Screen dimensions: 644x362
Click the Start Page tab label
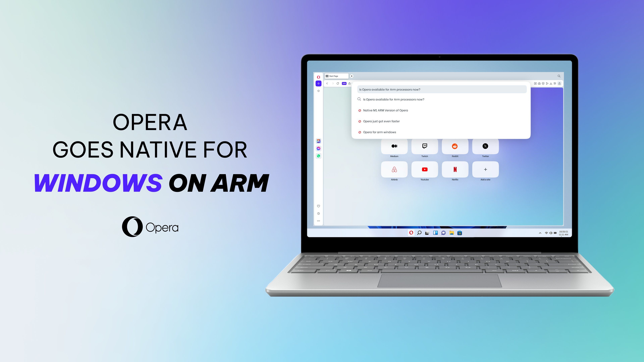click(336, 76)
